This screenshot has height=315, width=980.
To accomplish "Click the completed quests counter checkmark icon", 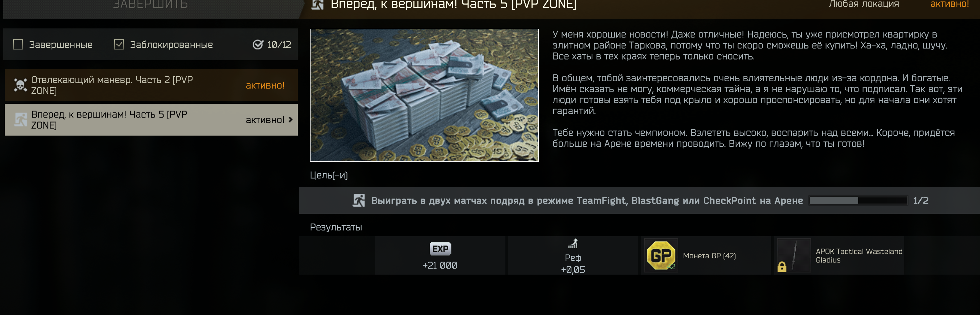I will [x=258, y=44].
